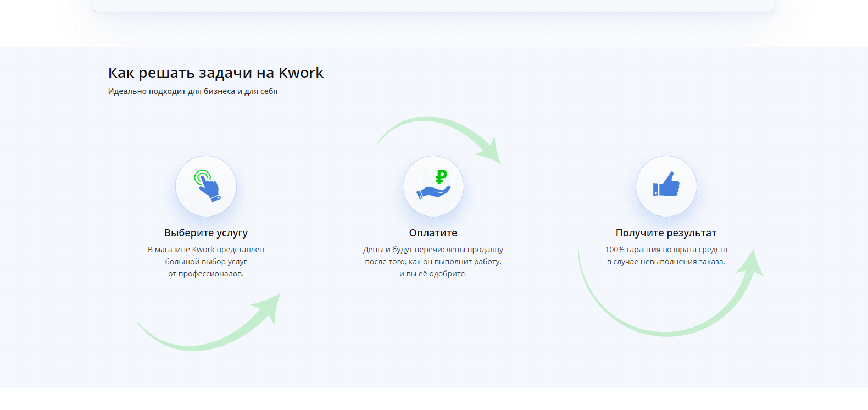Click the text 'и вы её одобрите.'
This screenshot has height=410, width=868.
pos(433,274)
